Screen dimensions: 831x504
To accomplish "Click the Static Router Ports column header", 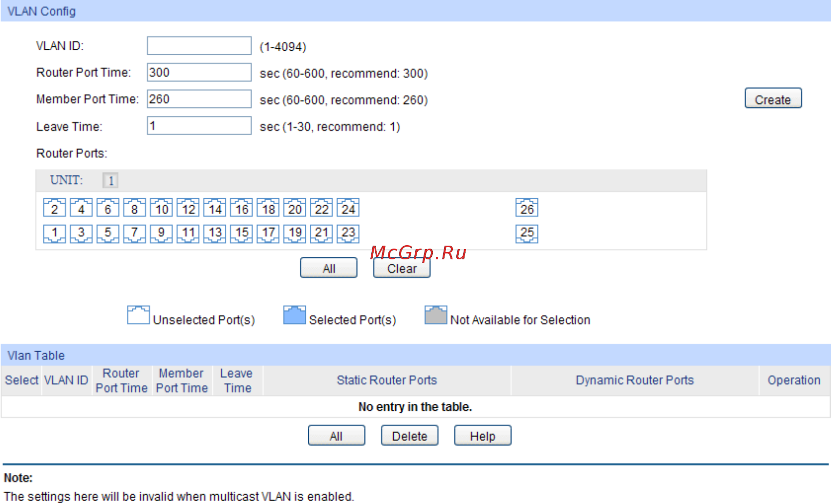I will coord(386,380).
